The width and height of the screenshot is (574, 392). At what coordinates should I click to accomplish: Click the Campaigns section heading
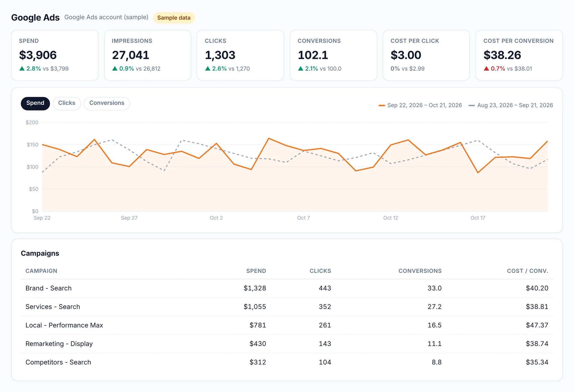[x=40, y=253]
